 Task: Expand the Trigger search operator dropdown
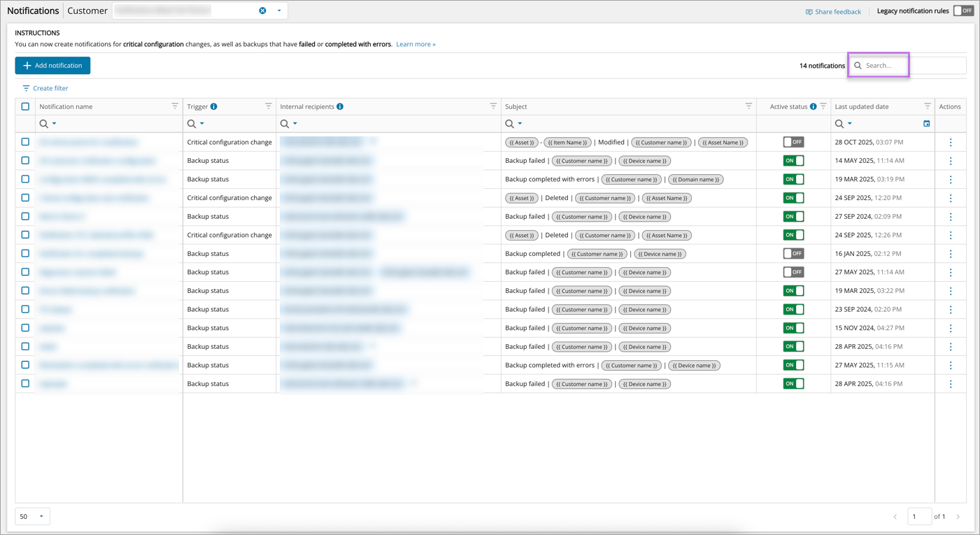click(202, 124)
